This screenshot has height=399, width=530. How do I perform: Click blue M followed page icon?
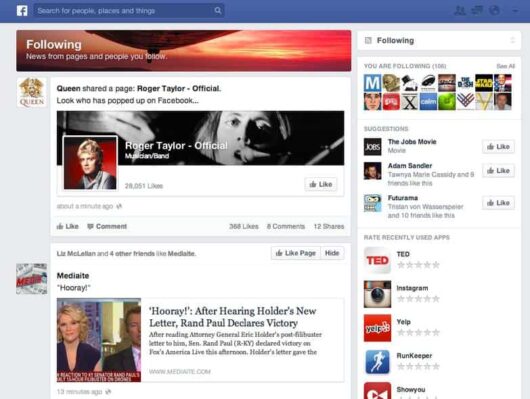[372, 83]
